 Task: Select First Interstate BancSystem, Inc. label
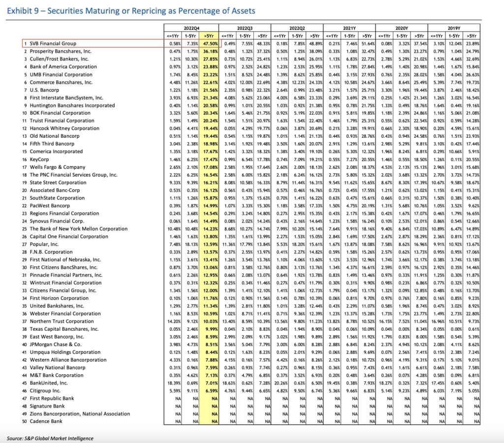point(66,98)
